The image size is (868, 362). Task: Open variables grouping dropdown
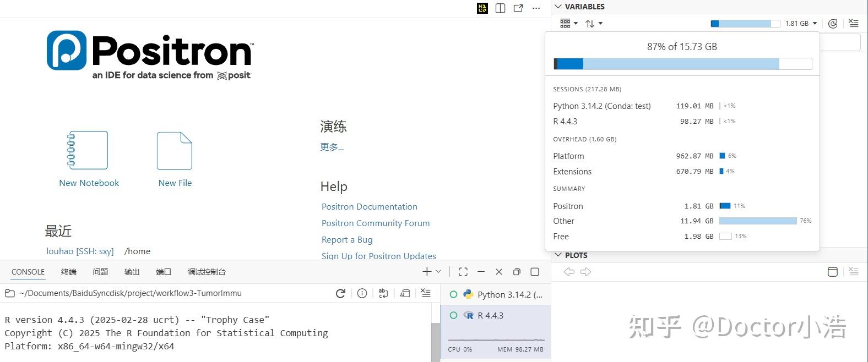tap(569, 23)
